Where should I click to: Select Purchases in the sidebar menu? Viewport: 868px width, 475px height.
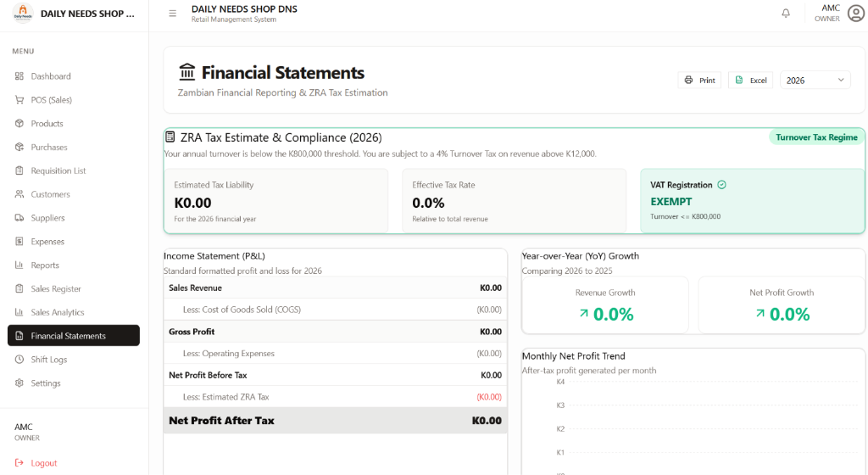pyautogui.click(x=74, y=148)
